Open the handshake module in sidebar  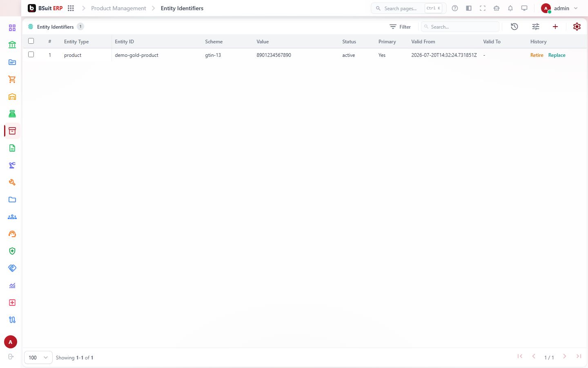pos(12,268)
